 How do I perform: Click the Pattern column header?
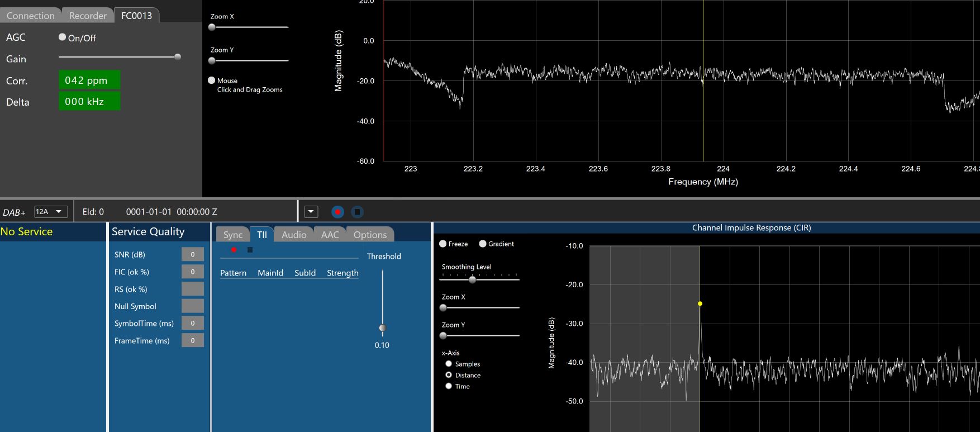pyautogui.click(x=233, y=273)
